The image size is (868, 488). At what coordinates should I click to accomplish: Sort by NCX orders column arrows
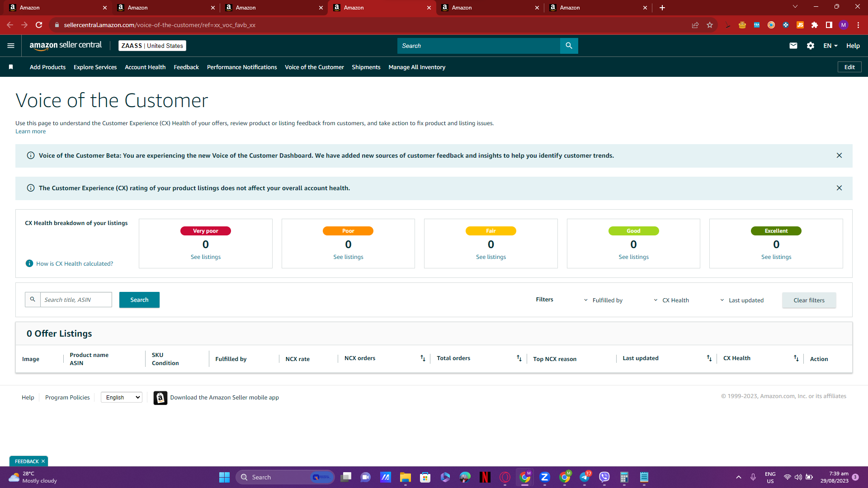tap(423, 358)
